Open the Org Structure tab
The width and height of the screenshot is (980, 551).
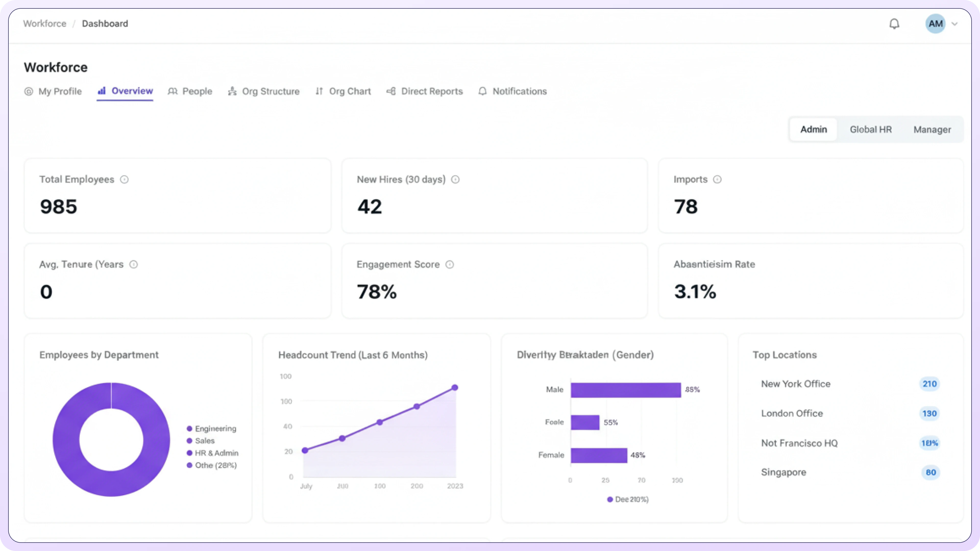pyautogui.click(x=264, y=91)
